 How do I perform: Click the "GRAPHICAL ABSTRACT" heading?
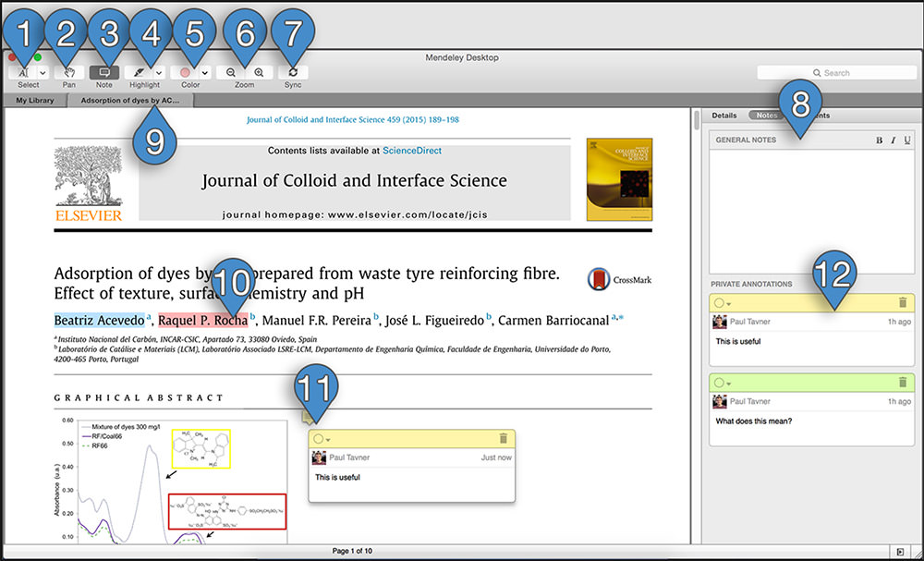[x=139, y=397]
